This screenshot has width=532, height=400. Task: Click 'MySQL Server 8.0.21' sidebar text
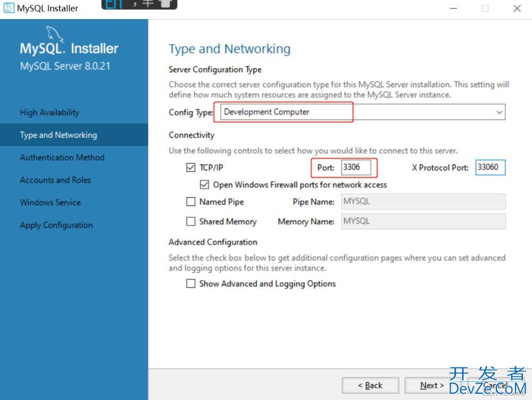[x=65, y=66]
